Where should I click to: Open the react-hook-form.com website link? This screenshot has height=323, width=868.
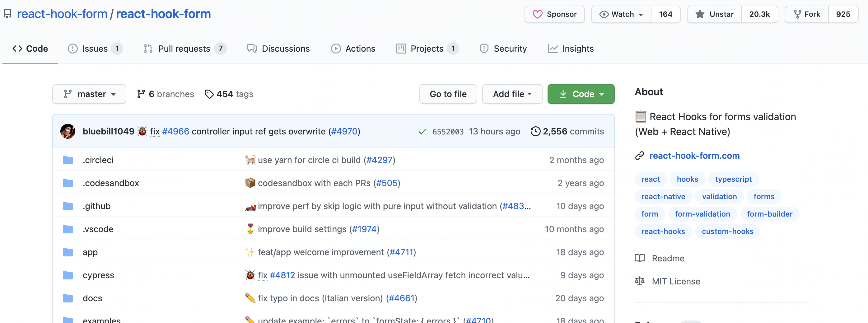(x=694, y=156)
